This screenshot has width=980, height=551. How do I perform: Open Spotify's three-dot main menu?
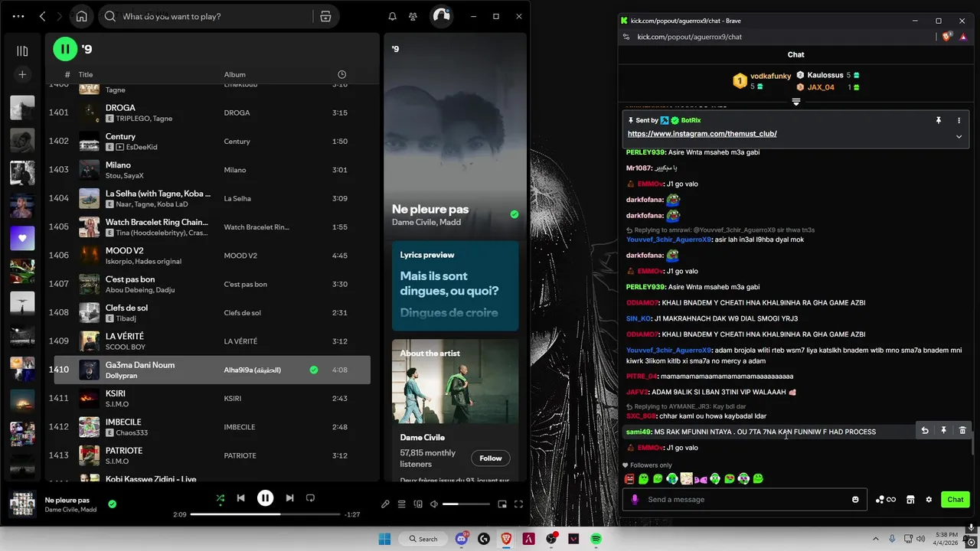pyautogui.click(x=19, y=16)
